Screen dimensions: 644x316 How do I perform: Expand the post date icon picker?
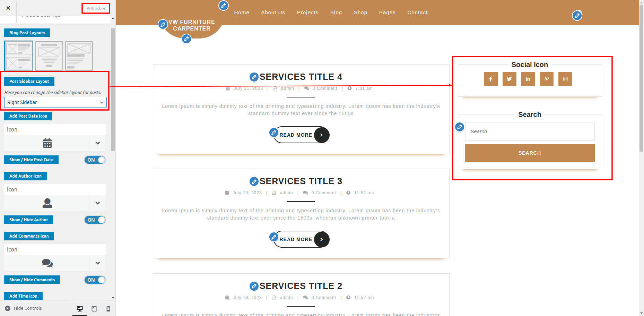coord(98,143)
